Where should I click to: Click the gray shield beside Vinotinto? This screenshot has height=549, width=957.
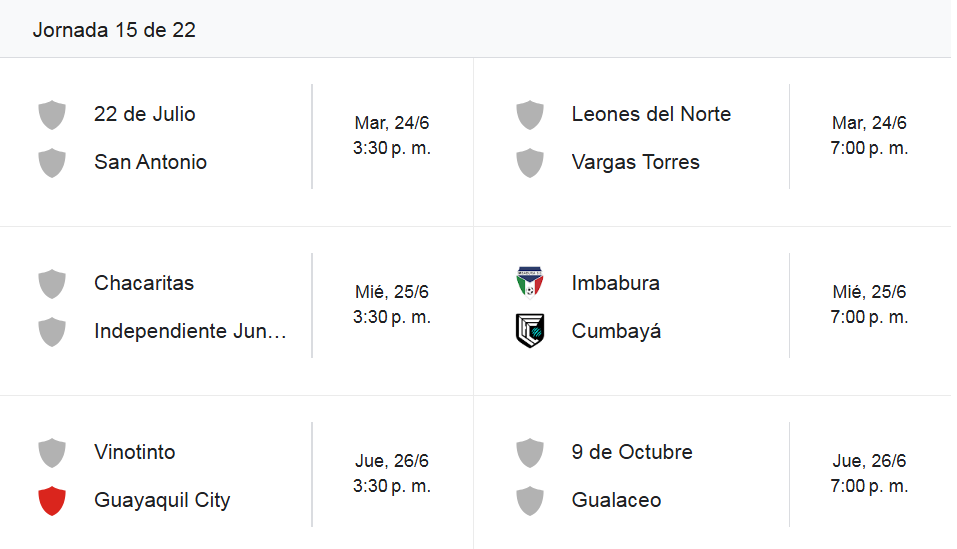(52, 453)
